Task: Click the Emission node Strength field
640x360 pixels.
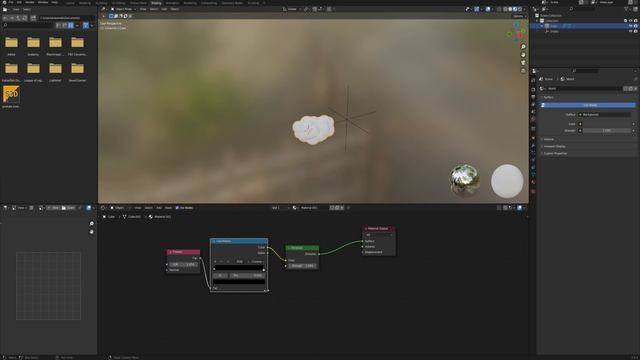Action: click(x=302, y=266)
